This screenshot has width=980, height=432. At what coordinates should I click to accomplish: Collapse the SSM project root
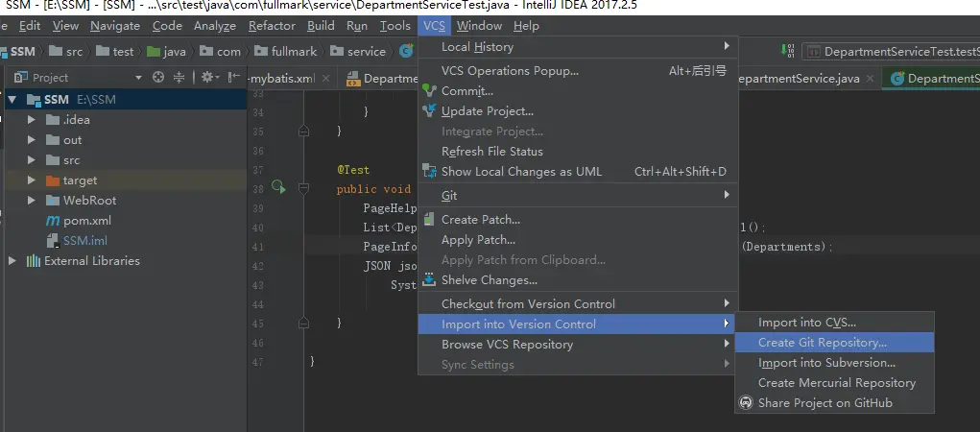point(12,100)
